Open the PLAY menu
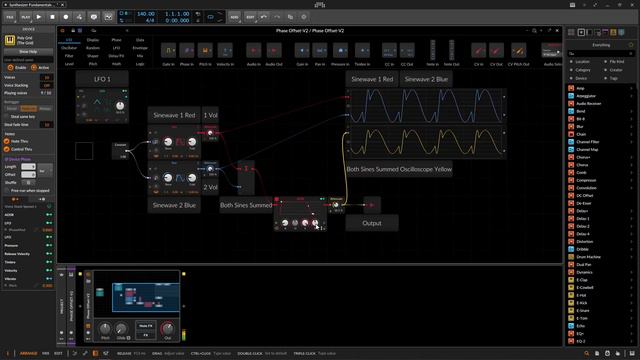 pos(25,17)
